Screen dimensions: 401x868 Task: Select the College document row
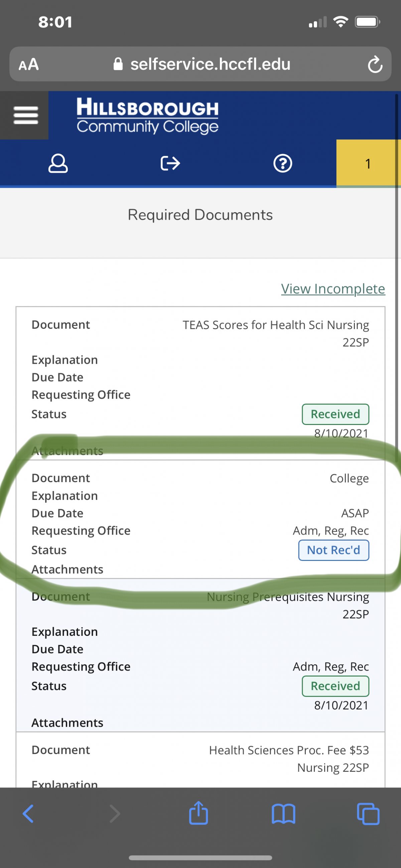click(x=200, y=478)
